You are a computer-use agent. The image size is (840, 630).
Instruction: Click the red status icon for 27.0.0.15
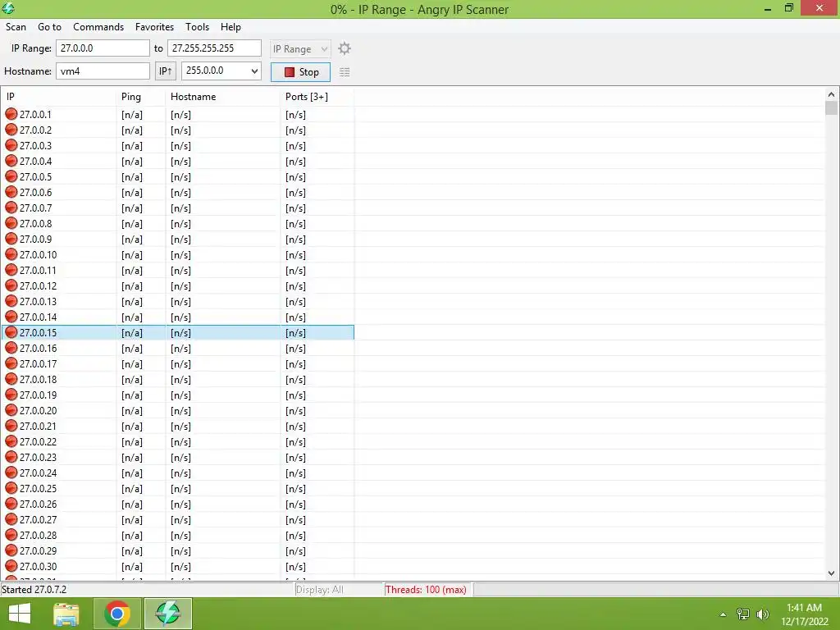pyautogui.click(x=11, y=332)
